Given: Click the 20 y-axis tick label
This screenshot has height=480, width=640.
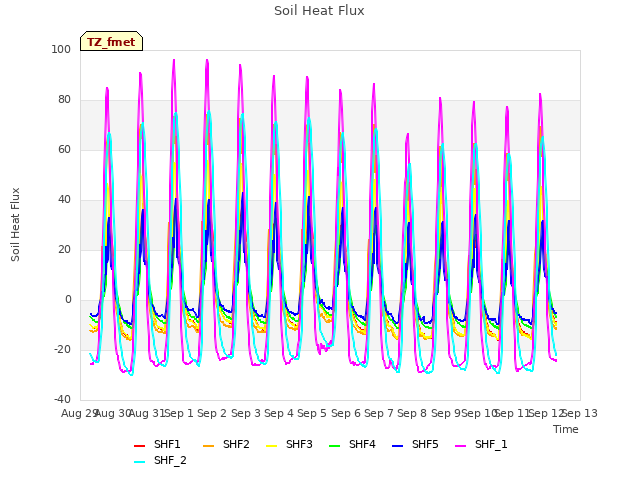Looking at the screenshot, I should pyautogui.click(x=64, y=250).
